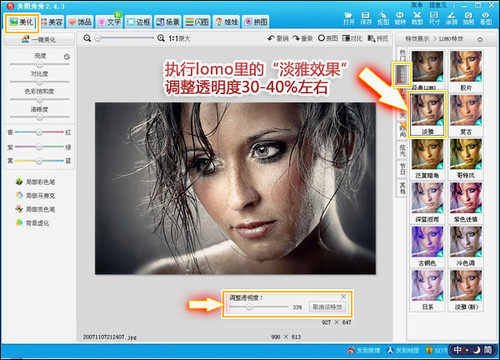Open the 文字 tab
Viewport: 500px width, 360px height.
[x=109, y=22]
